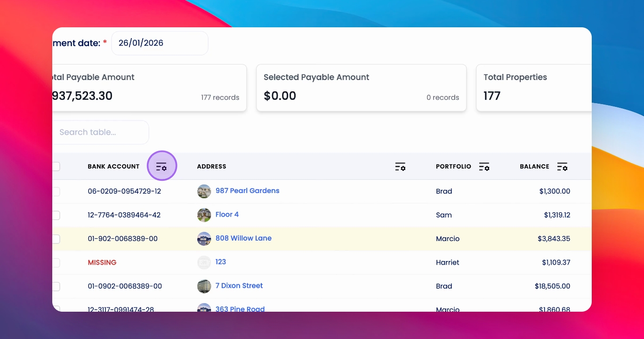The image size is (644, 339).
Task: Click bank account 06-0209-0954729-12
Action: tap(124, 191)
